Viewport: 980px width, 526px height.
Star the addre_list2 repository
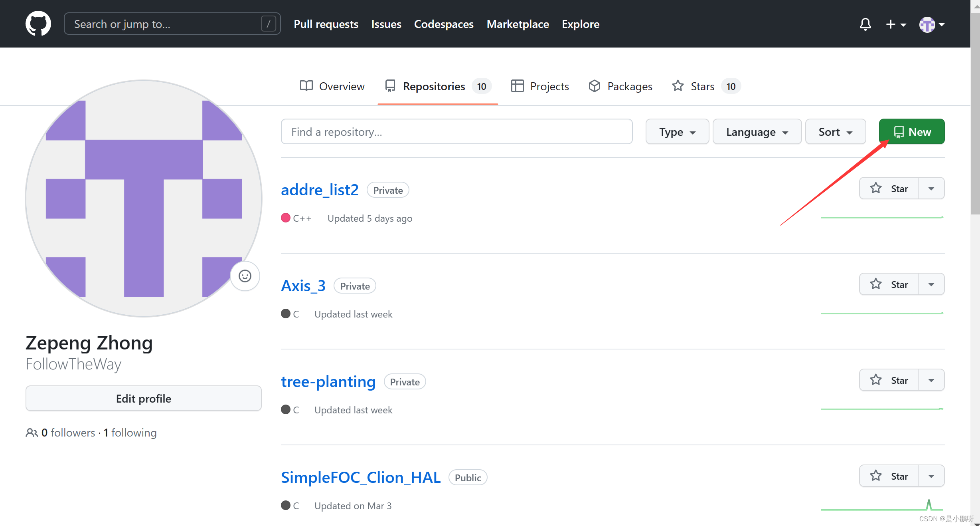889,189
